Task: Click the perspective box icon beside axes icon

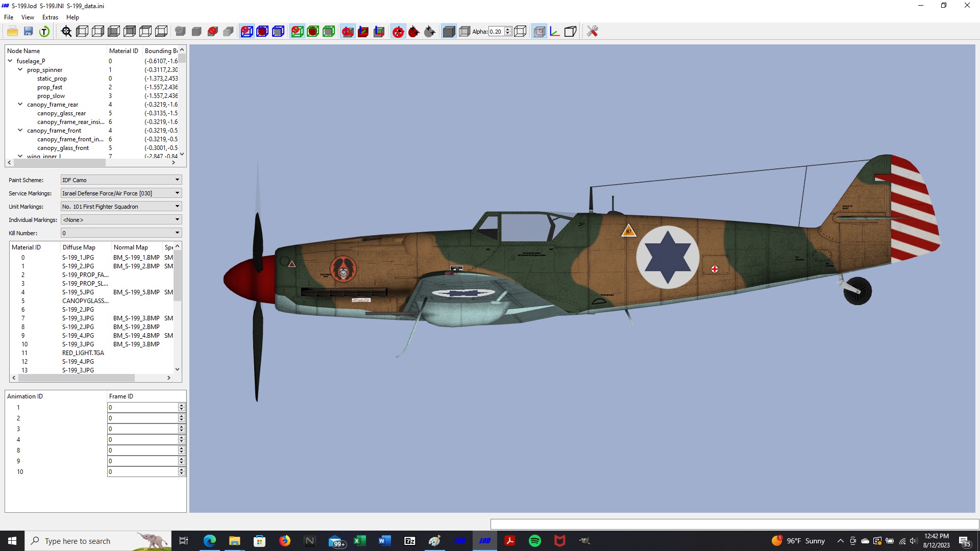Action: click(x=570, y=32)
